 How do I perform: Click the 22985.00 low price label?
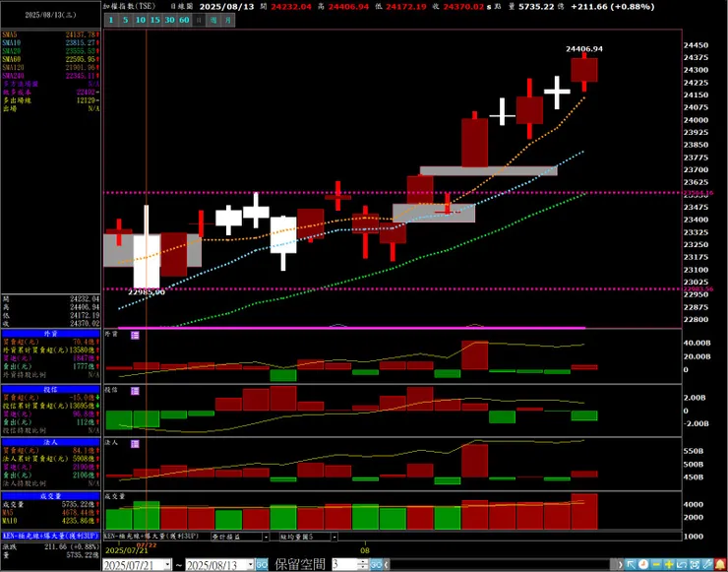[x=147, y=292]
